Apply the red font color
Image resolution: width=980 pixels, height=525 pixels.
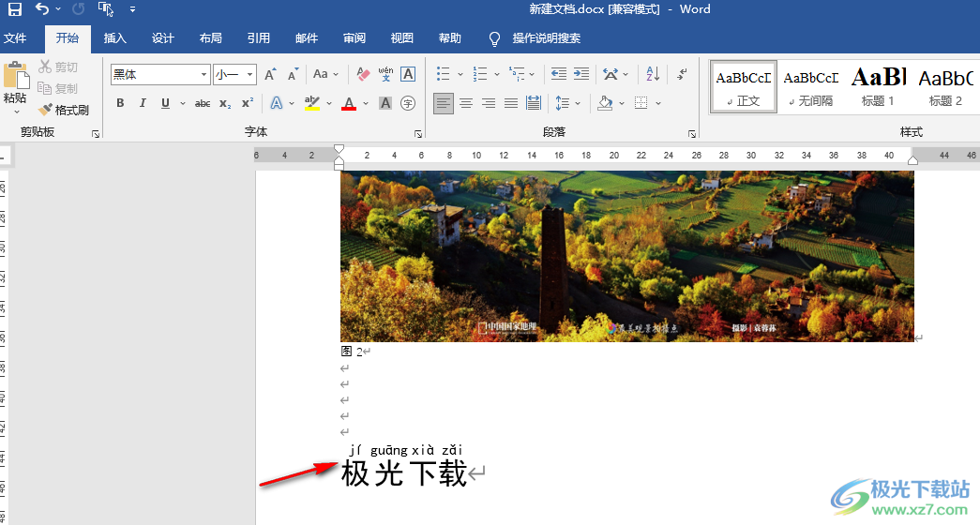[349, 103]
